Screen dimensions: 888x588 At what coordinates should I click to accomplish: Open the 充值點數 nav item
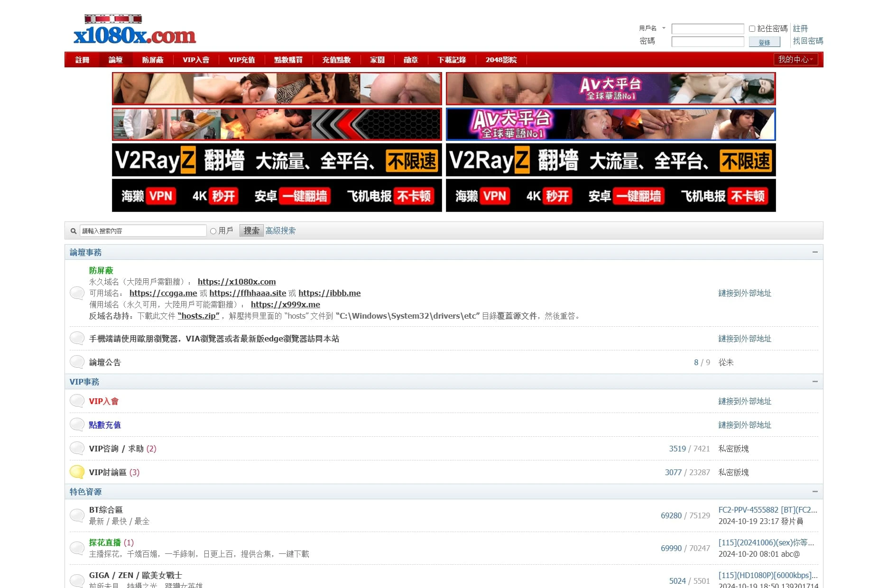coord(336,60)
